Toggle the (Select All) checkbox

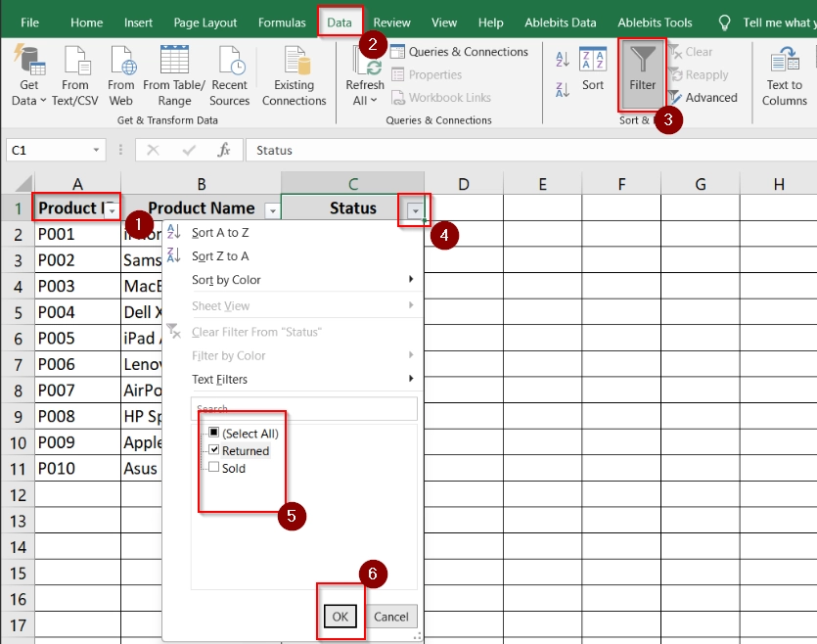pos(213,433)
